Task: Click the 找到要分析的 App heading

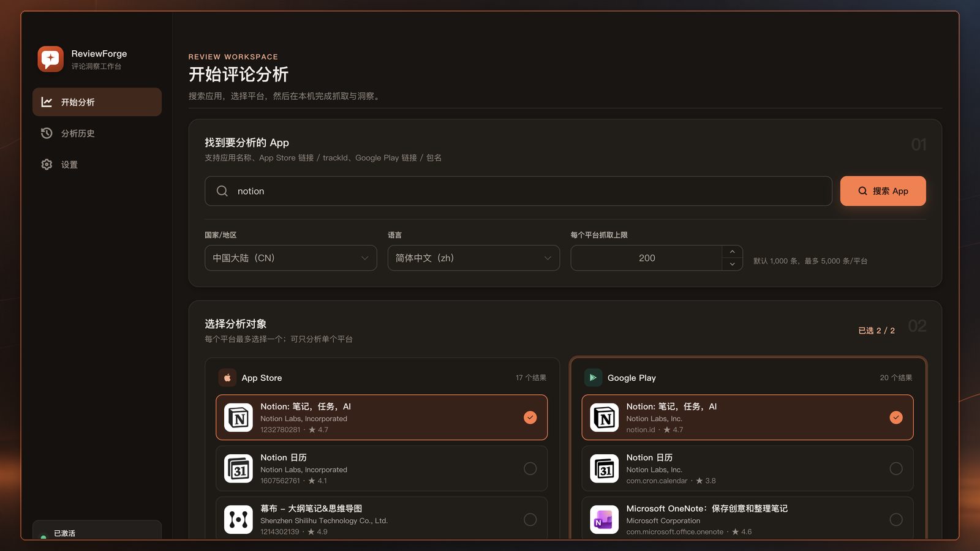Action: [x=247, y=143]
